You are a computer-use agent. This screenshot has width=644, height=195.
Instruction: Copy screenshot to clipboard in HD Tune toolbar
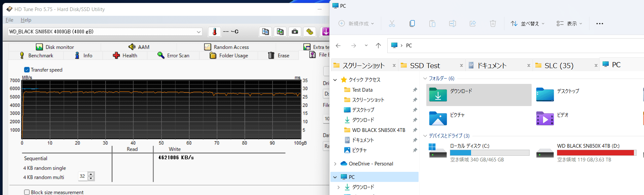point(280,32)
